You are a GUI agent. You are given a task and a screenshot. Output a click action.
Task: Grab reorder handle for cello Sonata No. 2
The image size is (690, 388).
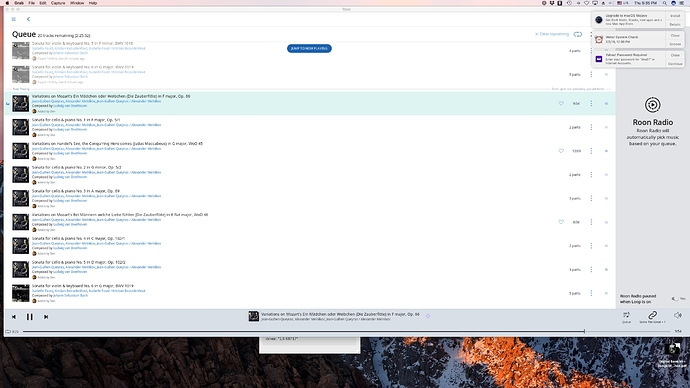pyautogui.click(x=606, y=175)
